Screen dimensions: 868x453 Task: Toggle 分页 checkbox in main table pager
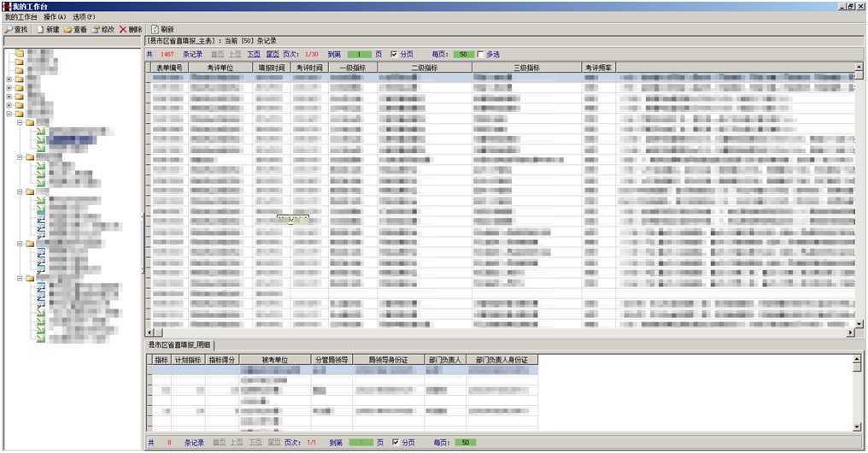coord(394,55)
